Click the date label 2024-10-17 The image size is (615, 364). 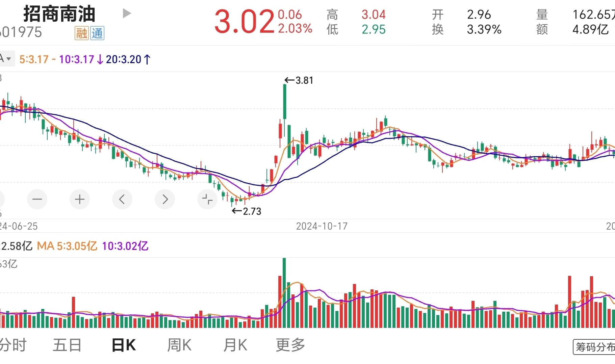coord(322,226)
